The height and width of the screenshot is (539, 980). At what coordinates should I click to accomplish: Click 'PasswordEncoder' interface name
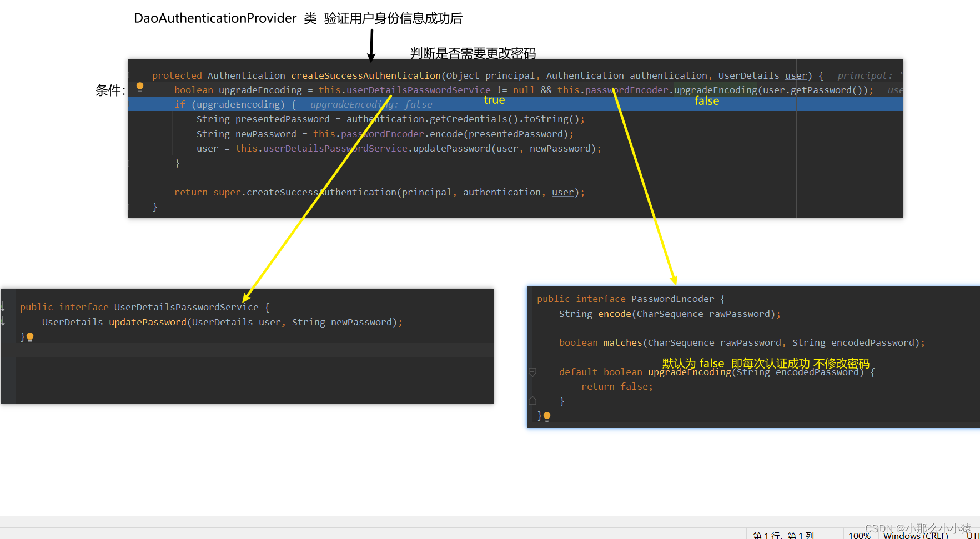(x=672, y=299)
